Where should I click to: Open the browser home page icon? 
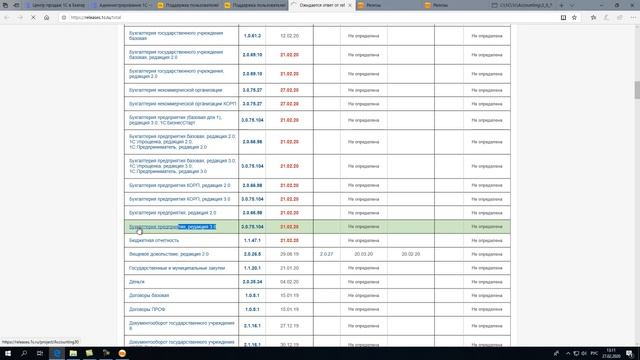point(47,18)
